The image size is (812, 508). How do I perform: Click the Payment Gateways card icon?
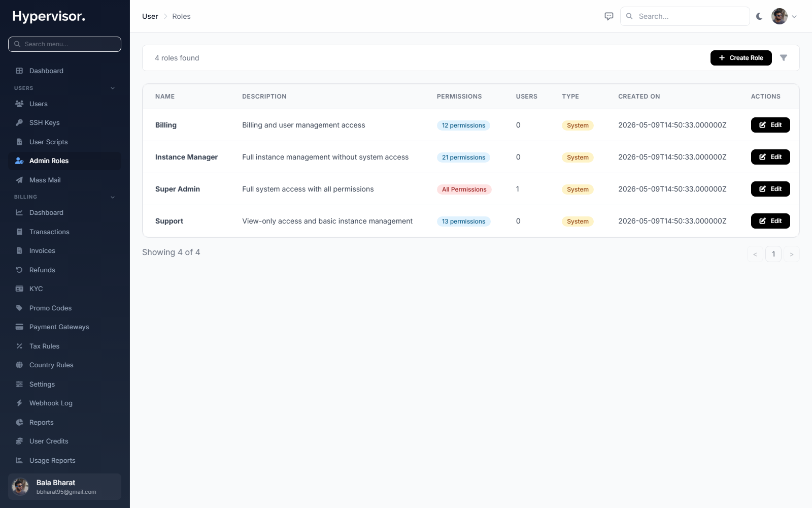tap(19, 327)
